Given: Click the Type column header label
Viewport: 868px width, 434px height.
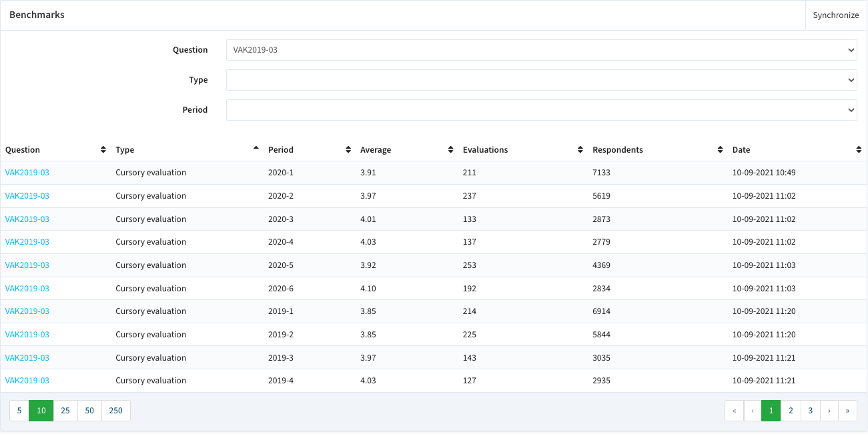Looking at the screenshot, I should pyautogui.click(x=125, y=150).
